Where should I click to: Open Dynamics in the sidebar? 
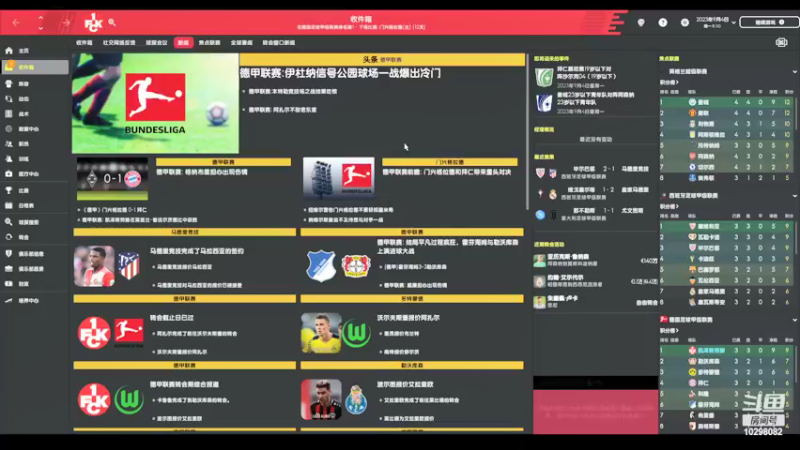[9, 99]
